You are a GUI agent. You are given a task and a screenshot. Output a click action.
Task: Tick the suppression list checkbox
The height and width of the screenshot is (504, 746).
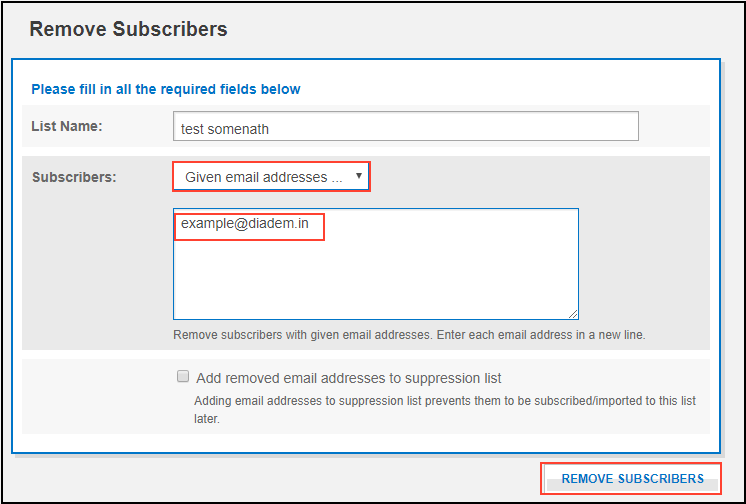coord(183,377)
